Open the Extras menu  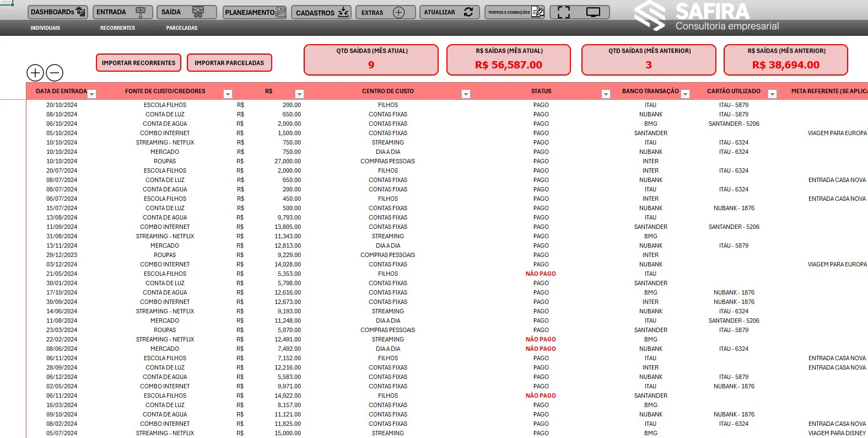pos(386,12)
